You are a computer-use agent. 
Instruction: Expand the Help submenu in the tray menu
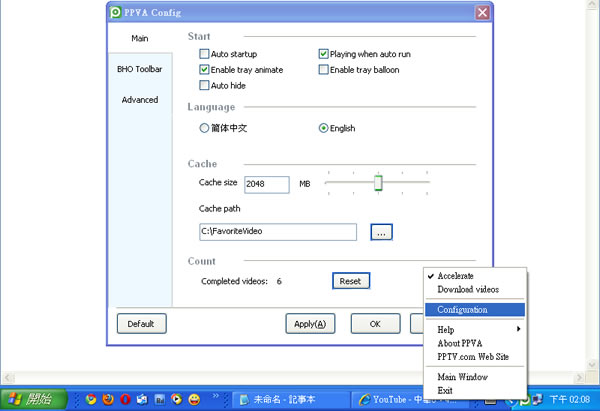point(474,329)
